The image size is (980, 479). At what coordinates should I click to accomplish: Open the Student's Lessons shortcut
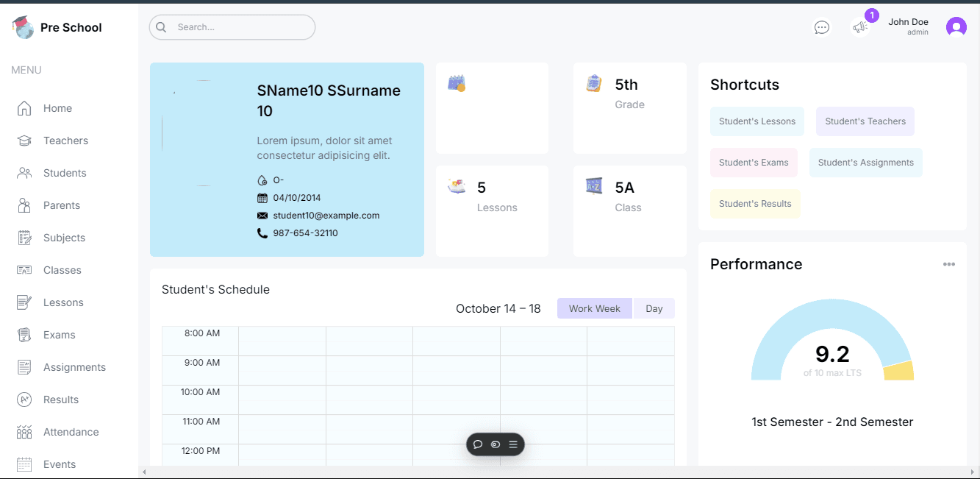tap(757, 121)
